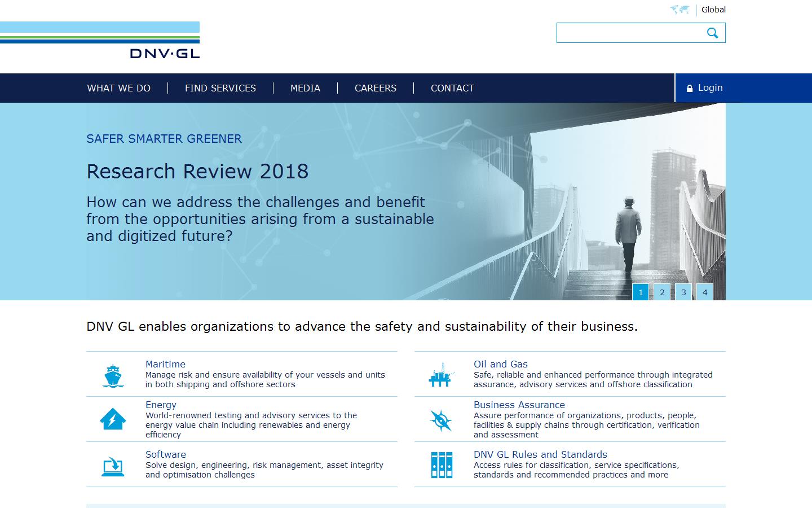This screenshot has width=812, height=508.
Task: Jump to banner slide 3
Action: tap(683, 292)
